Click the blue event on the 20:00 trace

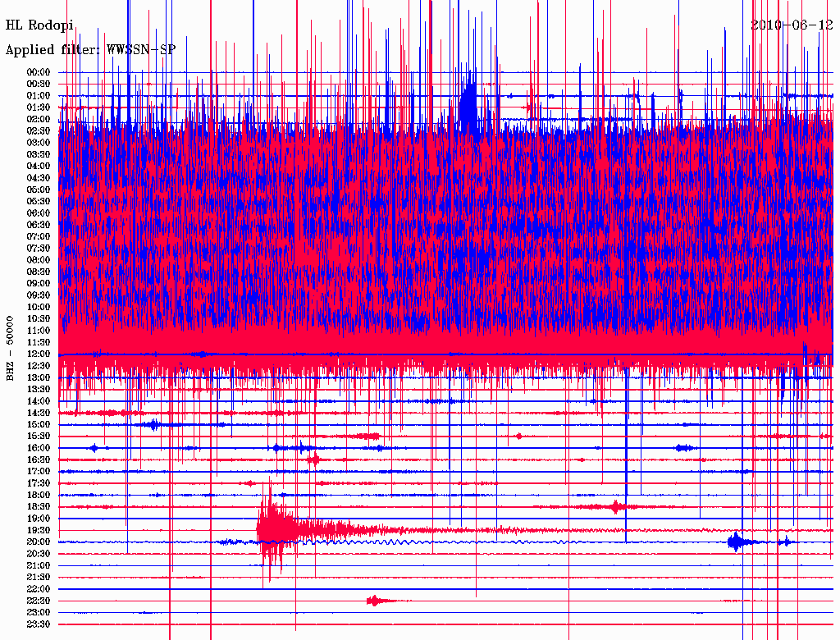735,542
